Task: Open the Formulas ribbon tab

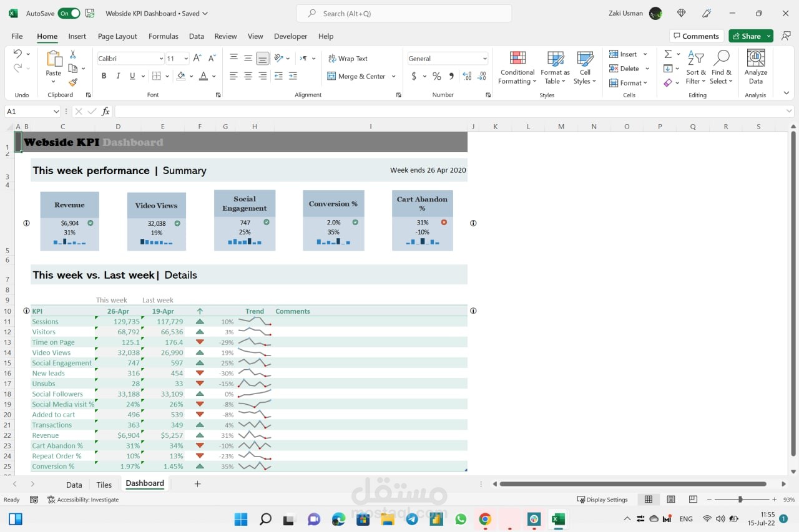Action: tap(164, 36)
